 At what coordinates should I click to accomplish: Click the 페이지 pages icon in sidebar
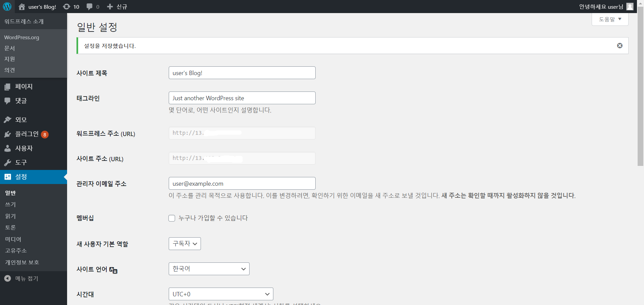(x=7, y=87)
